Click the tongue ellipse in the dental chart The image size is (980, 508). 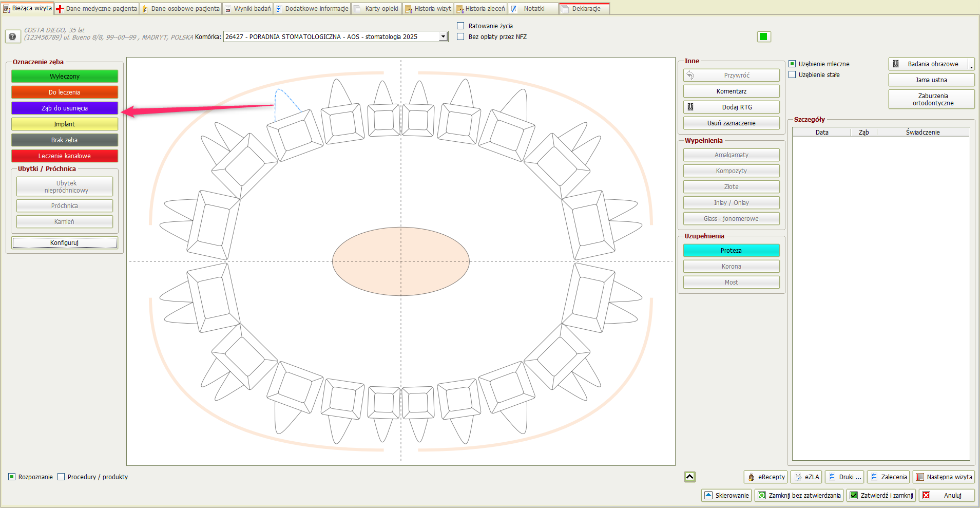tap(400, 261)
